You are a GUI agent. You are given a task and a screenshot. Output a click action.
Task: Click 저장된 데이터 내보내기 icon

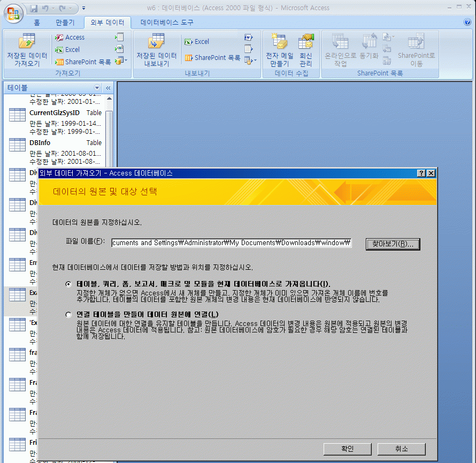click(156, 41)
